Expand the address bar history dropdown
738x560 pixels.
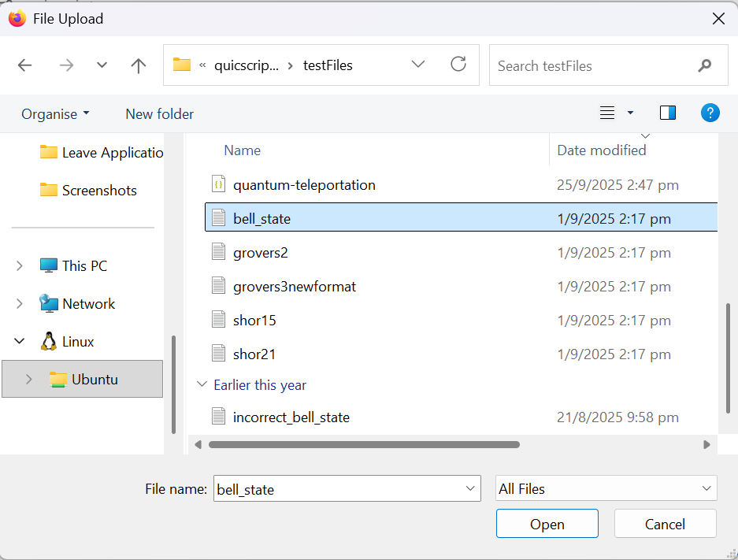[418, 65]
